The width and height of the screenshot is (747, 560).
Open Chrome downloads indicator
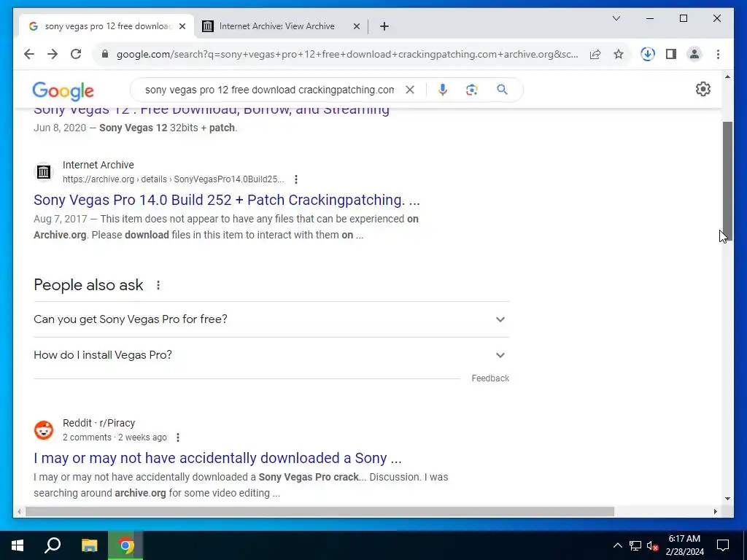648,54
